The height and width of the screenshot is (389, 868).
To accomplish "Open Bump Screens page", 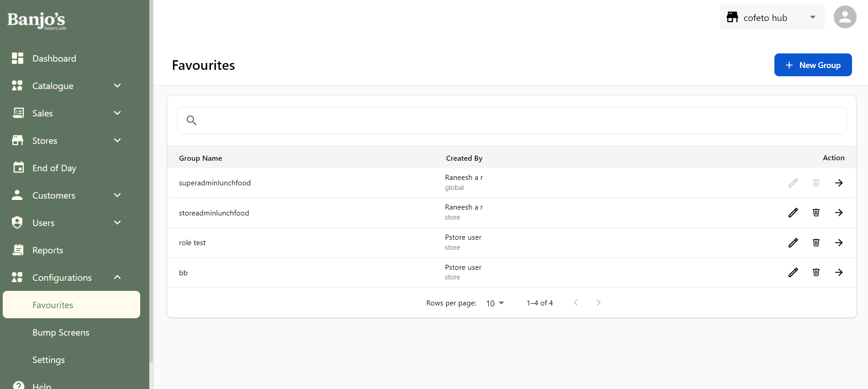I will click(x=61, y=332).
